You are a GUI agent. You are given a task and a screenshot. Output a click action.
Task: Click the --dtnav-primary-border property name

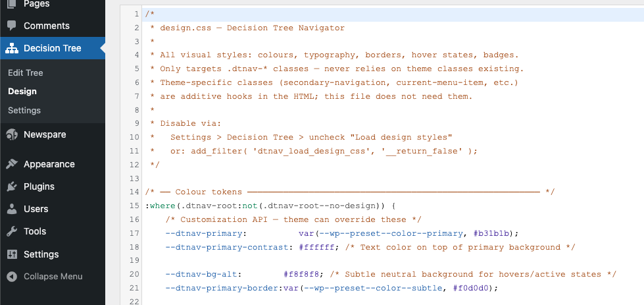222,288
